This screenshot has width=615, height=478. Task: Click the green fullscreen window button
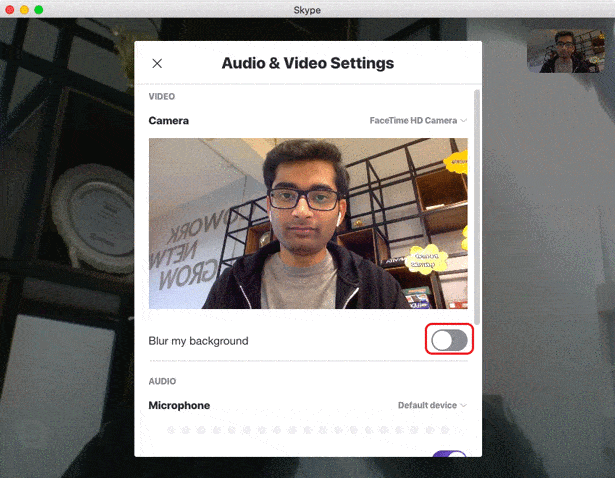38,9
